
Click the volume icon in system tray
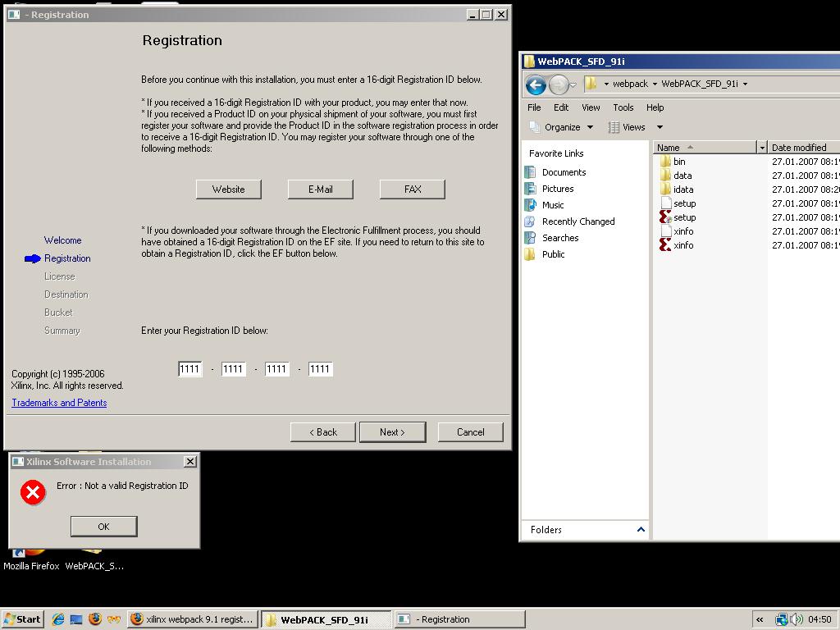796,619
